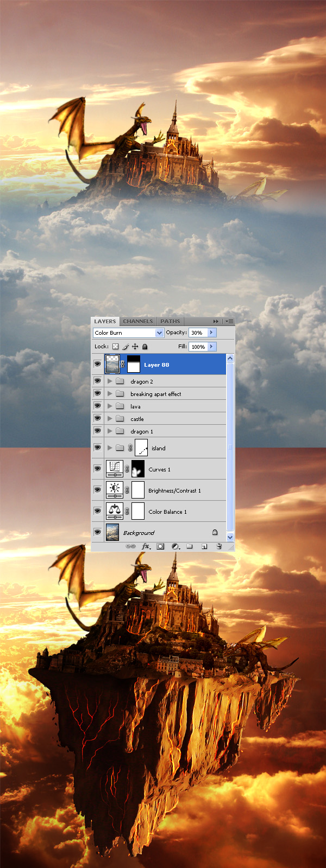
Task: Expand the dragon 1 group
Action: [110, 431]
